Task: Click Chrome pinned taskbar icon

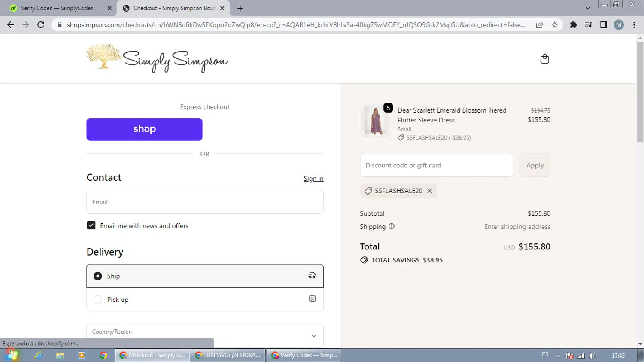Action: (x=103, y=355)
